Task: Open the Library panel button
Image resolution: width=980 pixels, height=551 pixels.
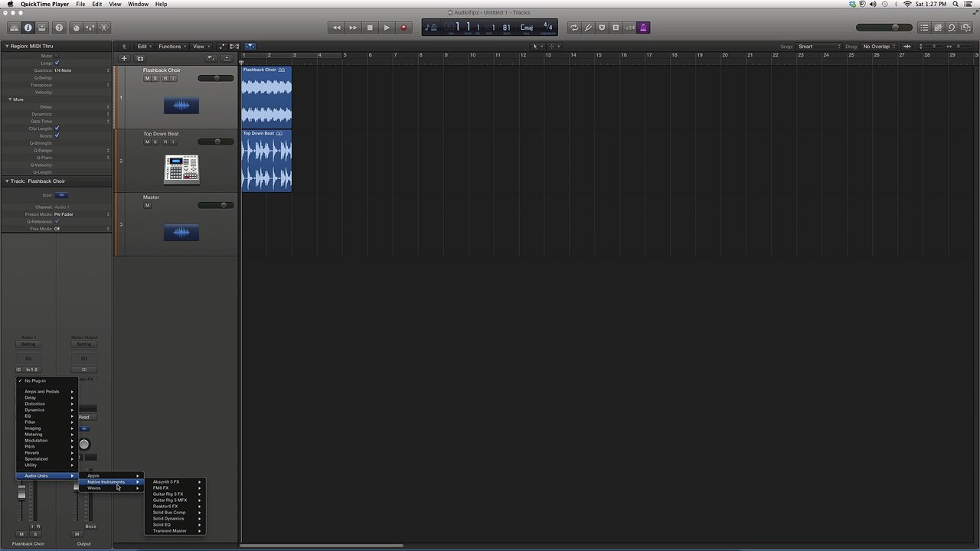Action: [14, 28]
